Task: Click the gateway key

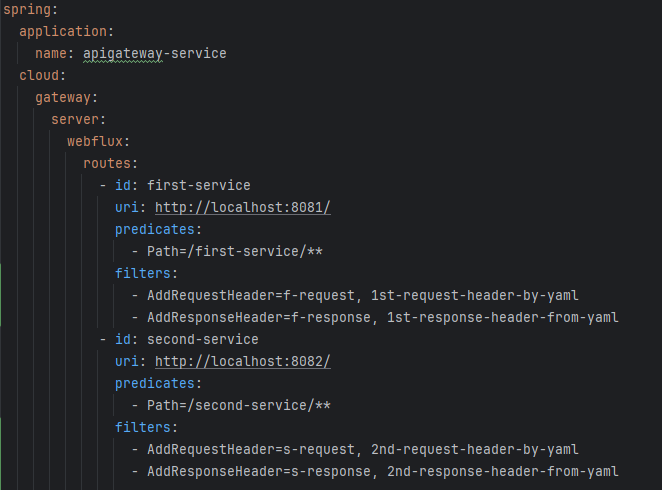Action: point(63,97)
